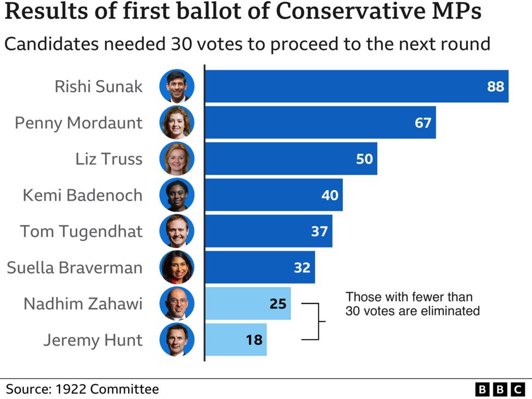Select Tom Tugendhat's portrait photo
This screenshot has height=399, width=532.
177,231
